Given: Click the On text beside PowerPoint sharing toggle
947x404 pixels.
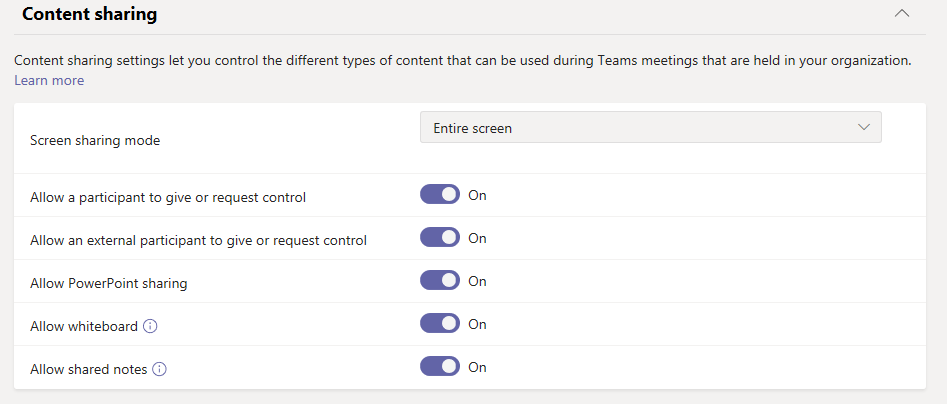Looking at the screenshot, I should coord(477,281).
